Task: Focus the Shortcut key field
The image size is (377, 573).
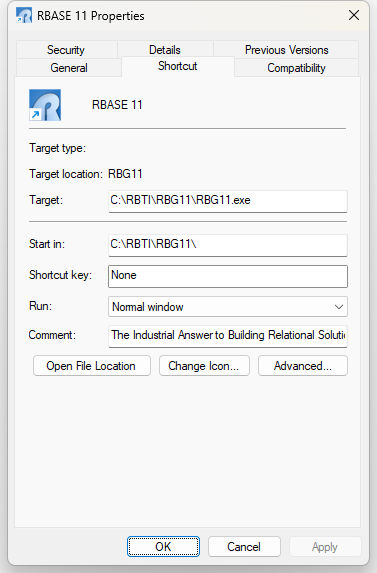Action: (228, 276)
